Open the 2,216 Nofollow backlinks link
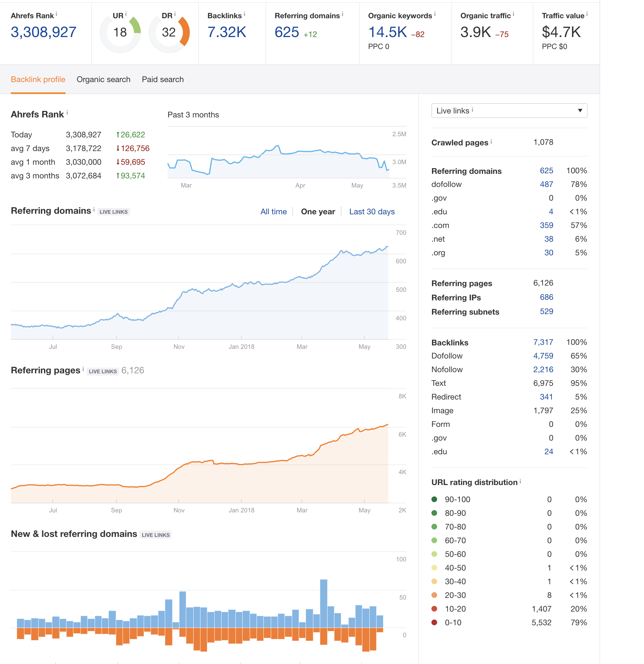Image resolution: width=644 pixels, height=664 pixels. 543,370
